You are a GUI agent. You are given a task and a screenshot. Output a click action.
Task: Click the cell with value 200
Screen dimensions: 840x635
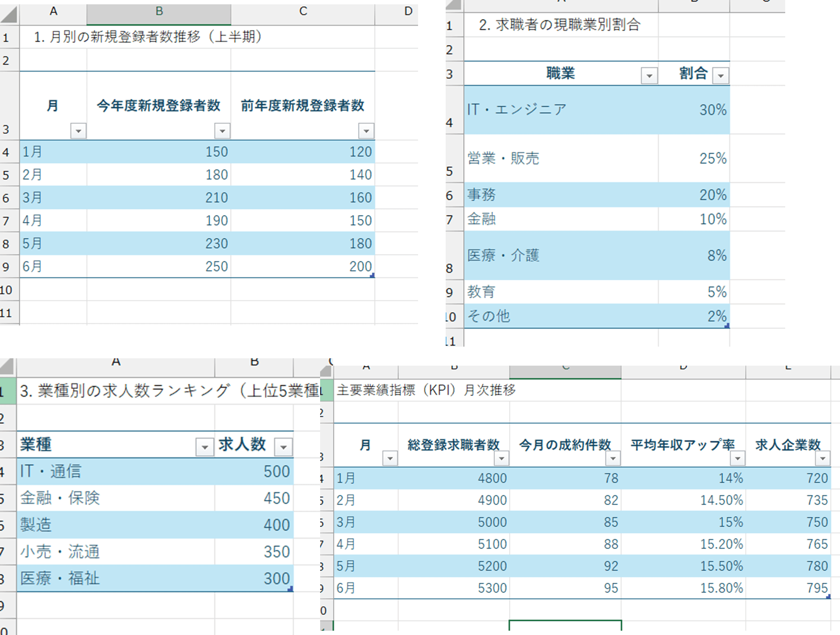pyautogui.click(x=303, y=266)
